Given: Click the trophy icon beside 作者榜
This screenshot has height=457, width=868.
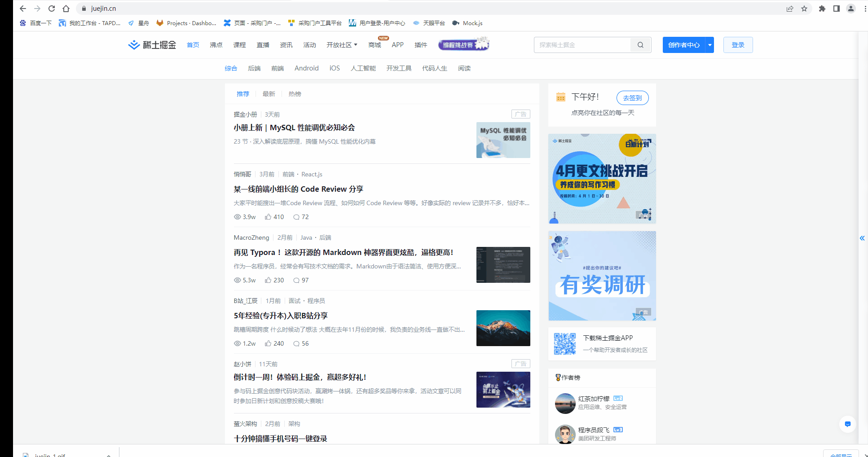Looking at the screenshot, I should (558, 378).
